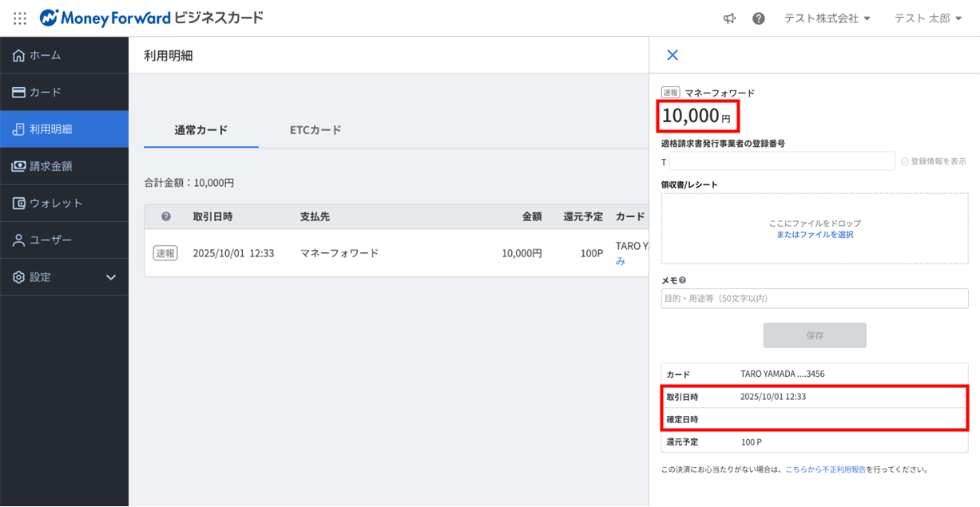Open the apps grid launcher icon
980x507 pixels.
tap(20, 18)
